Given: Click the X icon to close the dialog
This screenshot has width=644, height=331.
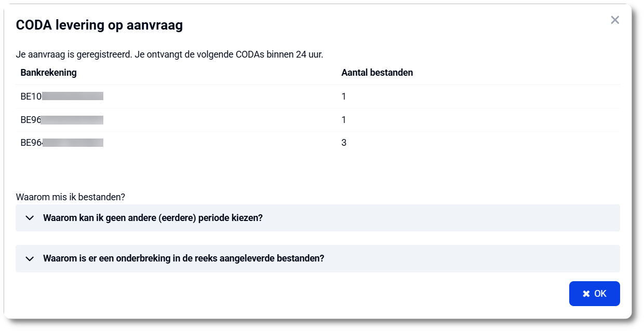Looking at the screenshot, I should point(615,20).
